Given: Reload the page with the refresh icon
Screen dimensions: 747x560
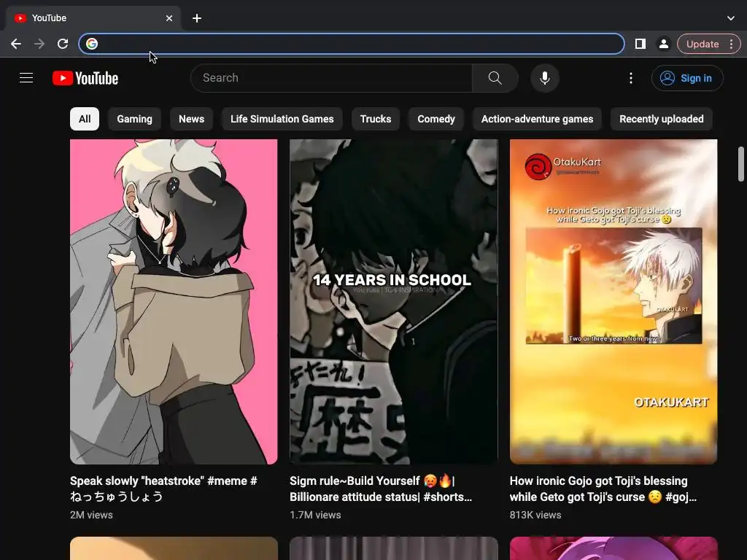Looking at the screenshot, I should pos(63,44).
